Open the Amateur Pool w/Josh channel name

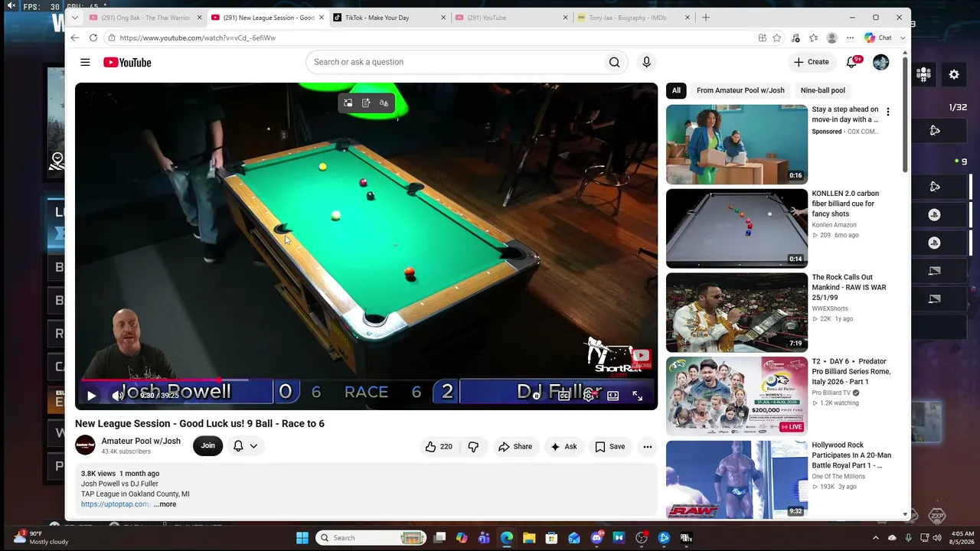coord(141,441)
